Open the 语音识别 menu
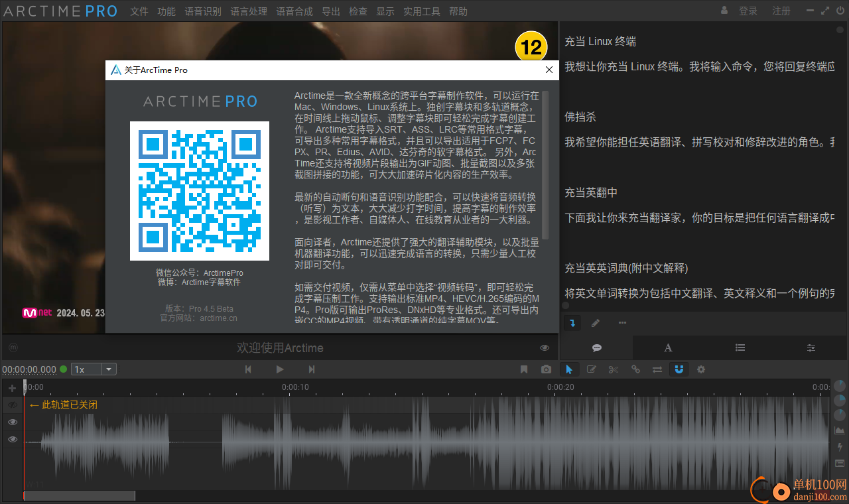Viewport: 849px width, 504px height. (x=203, y=11)
